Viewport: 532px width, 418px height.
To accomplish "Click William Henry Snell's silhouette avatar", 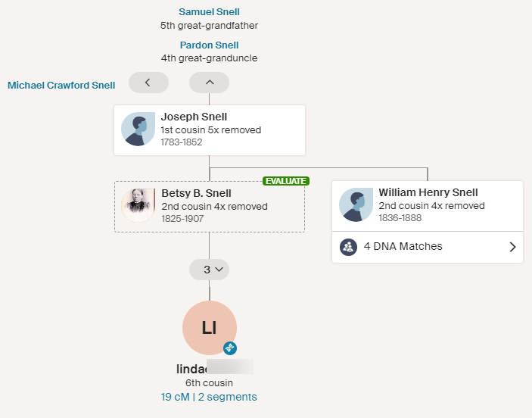I will (x=356, y=205).
